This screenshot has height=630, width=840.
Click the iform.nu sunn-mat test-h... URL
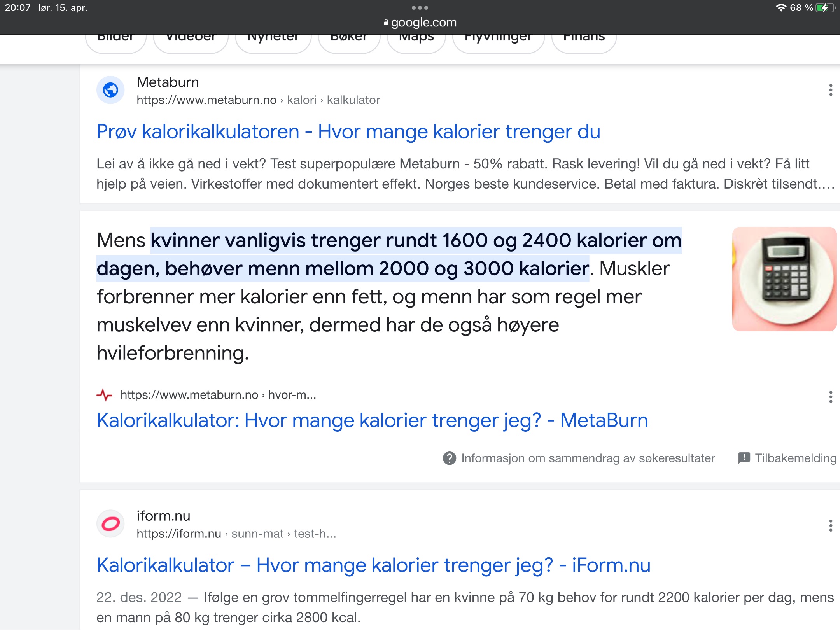pyautogui.click(x=236, y=534)
